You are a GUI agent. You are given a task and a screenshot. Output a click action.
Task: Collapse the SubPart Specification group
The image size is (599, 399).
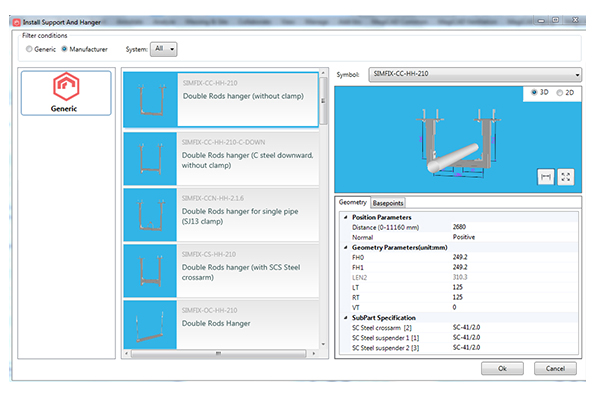click(346, 318)
